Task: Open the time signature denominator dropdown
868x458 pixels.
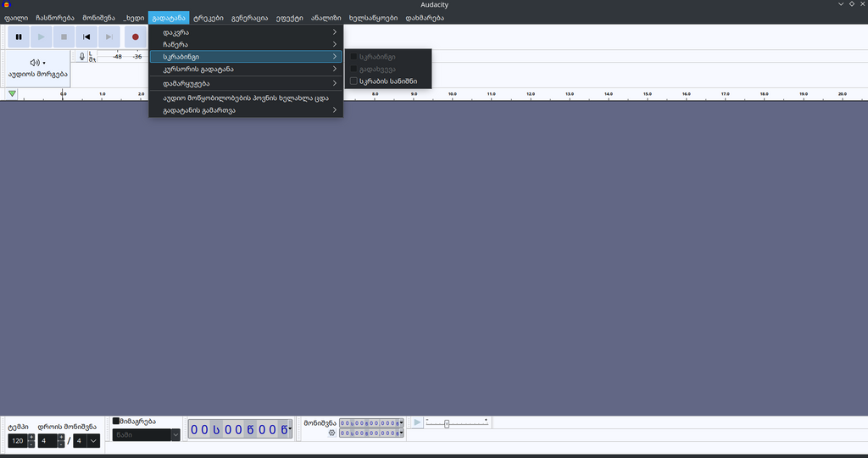Action: [86, 441]
